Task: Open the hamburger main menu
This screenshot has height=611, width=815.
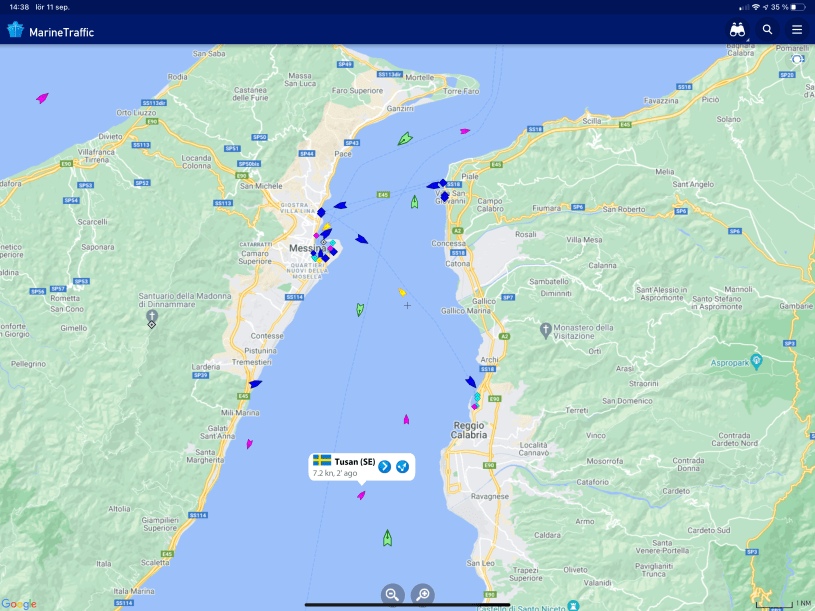Action: 797,30
